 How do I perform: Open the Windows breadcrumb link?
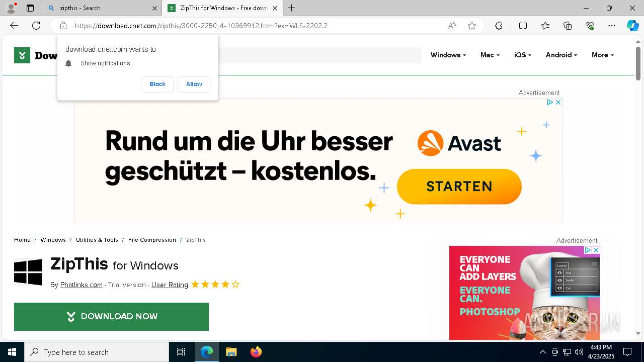pos(53,240)
